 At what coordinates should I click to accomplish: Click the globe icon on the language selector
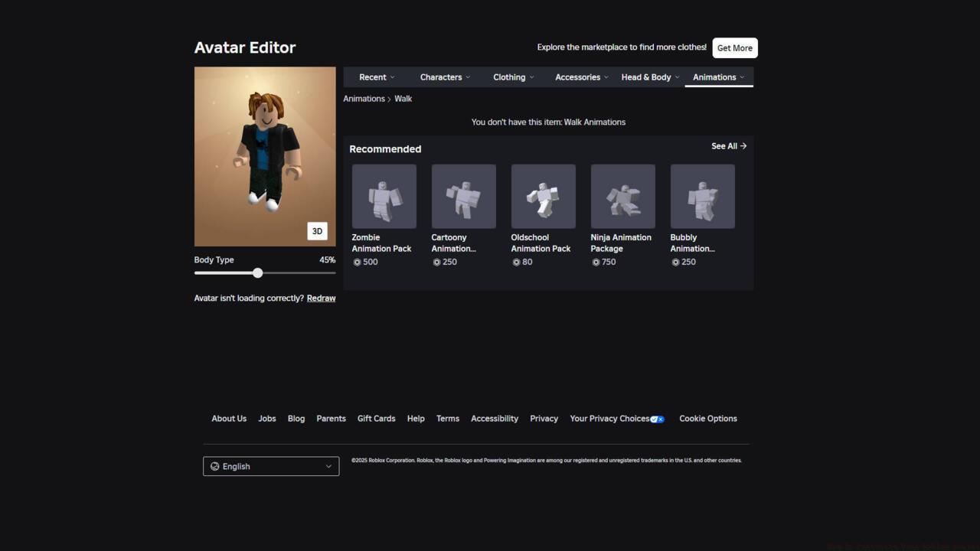[x=215, y=466]
